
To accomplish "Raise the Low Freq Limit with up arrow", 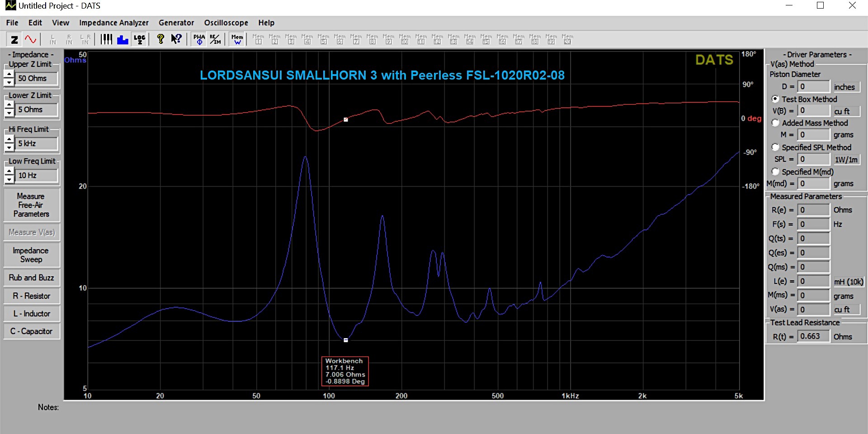I will (x=9, y=171).
